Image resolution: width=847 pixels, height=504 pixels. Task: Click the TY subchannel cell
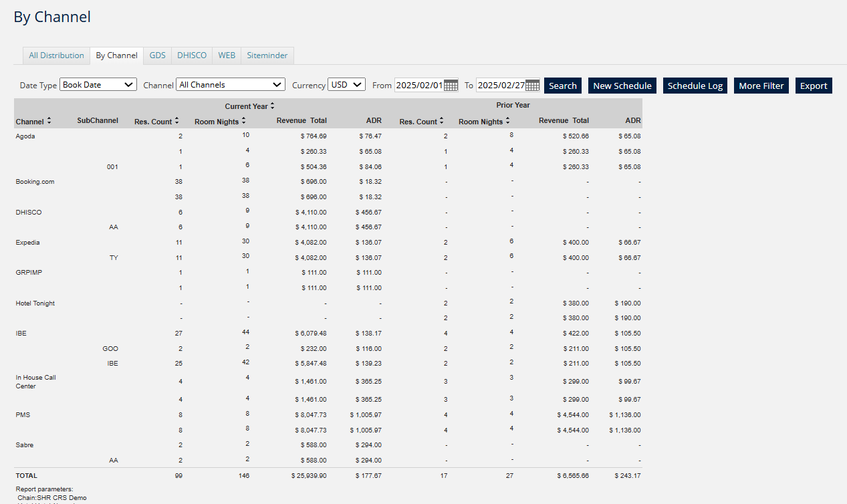[114, 257]
